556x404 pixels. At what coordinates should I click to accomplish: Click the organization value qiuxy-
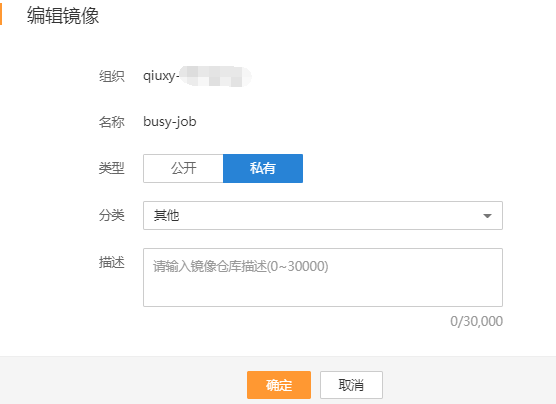click(161, 76)
